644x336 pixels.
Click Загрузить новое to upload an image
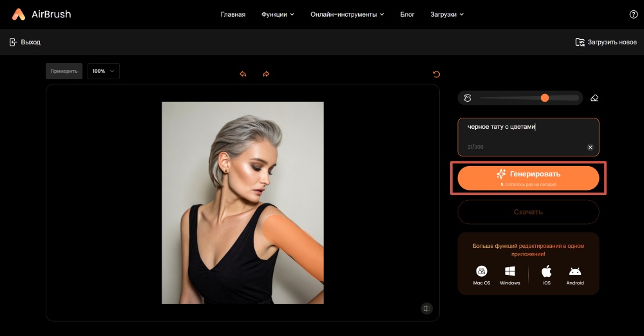[x=606, y=42]
